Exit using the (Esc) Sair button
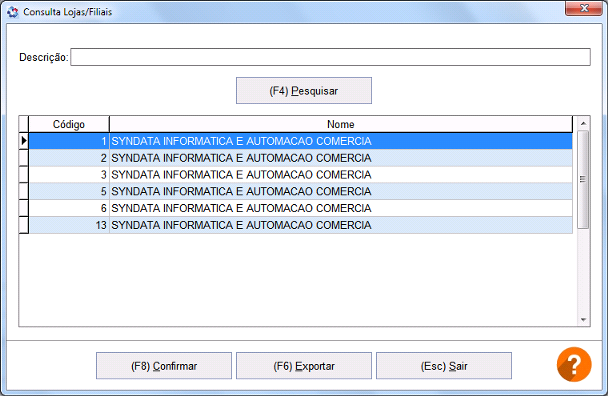 (444, 366)
